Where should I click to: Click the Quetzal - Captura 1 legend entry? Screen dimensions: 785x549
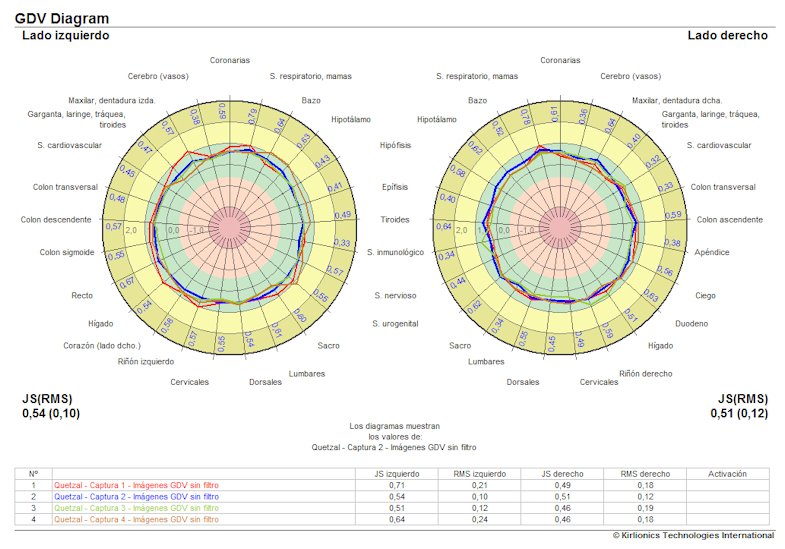click(x=136, y=485)
